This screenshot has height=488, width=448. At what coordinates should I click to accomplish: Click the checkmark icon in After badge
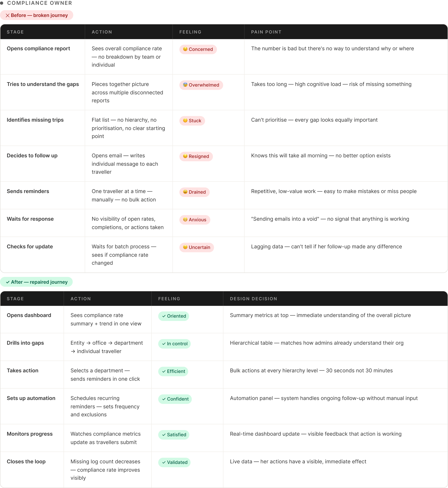pyautogui.click(x=8, y=282)
